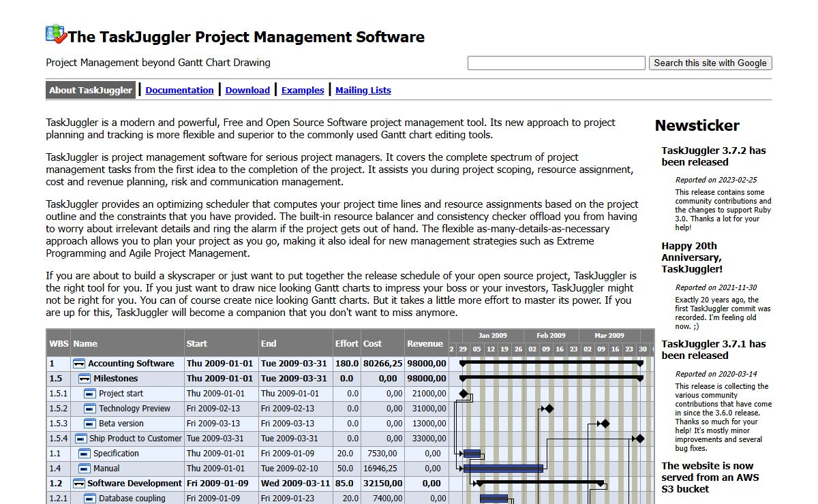
Task: Click the Project start milestone diamond
Action: pos(464,394)
